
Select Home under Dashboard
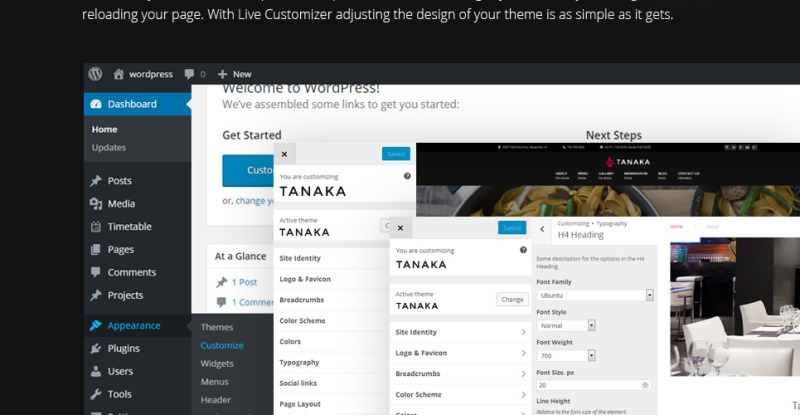tap(105, 130)
